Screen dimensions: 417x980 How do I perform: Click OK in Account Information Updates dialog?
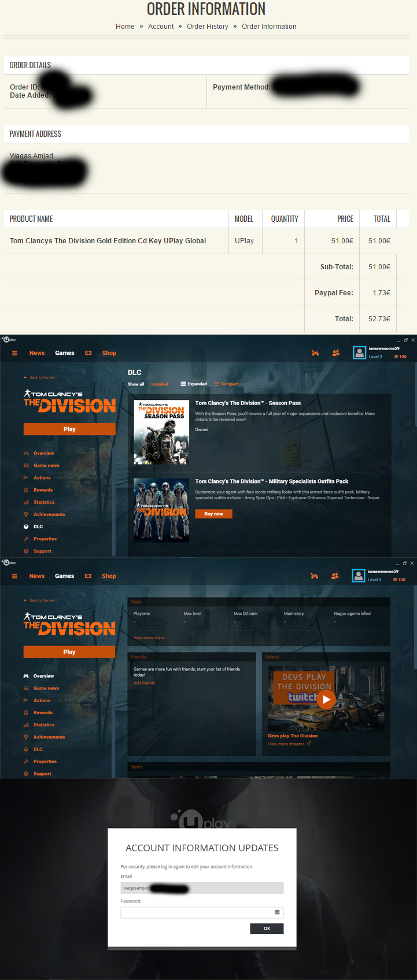coord(267,929)
